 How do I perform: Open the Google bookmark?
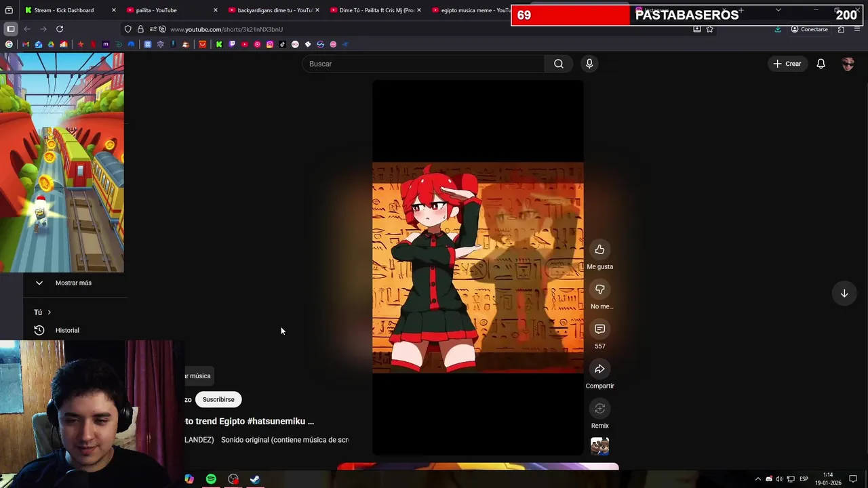click(9, 44)
